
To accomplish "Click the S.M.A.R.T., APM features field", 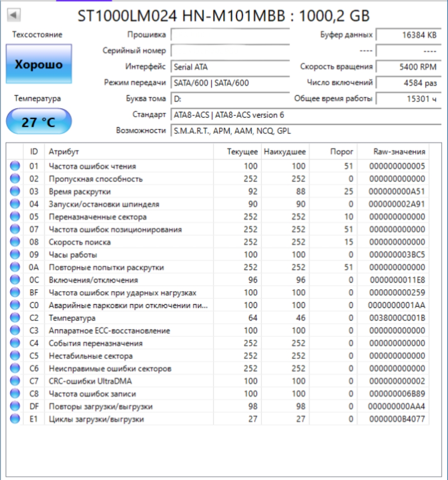I will [306, 131].
